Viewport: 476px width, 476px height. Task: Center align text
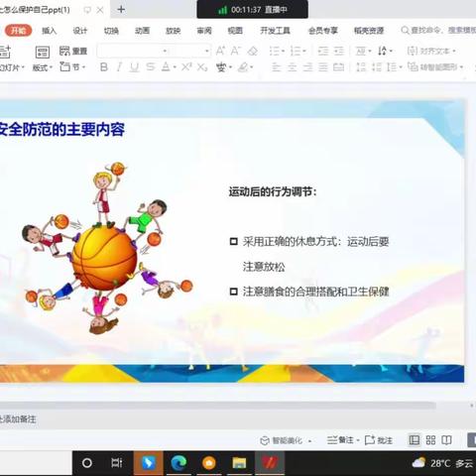click(292, 67)
